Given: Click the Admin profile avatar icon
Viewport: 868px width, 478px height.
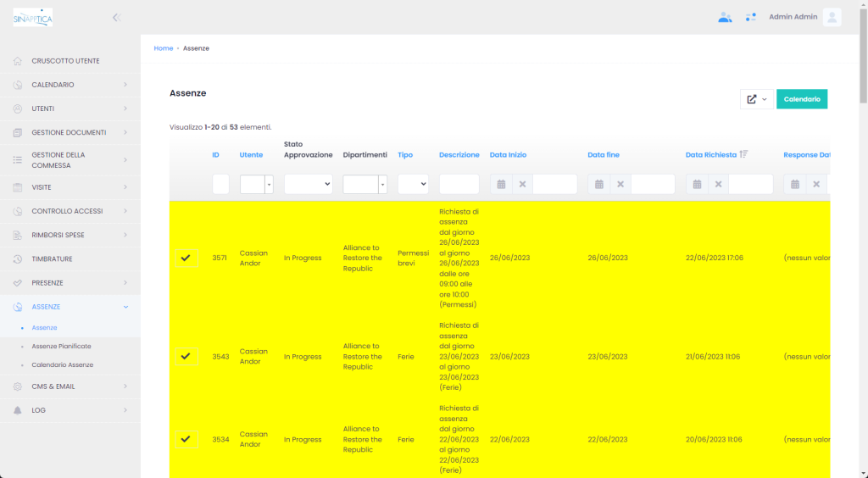Looking at the screenshot, I should pos(832,17).
